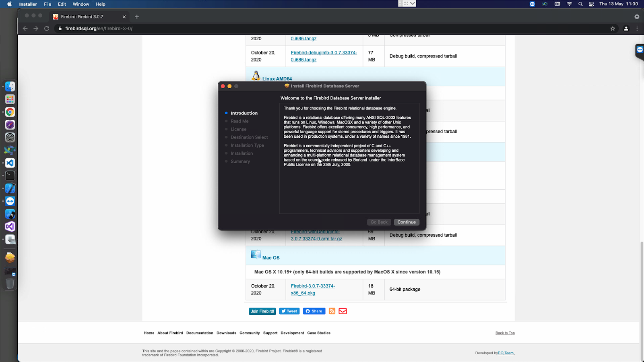Open the File menu
644x362 pixels.
47,4
